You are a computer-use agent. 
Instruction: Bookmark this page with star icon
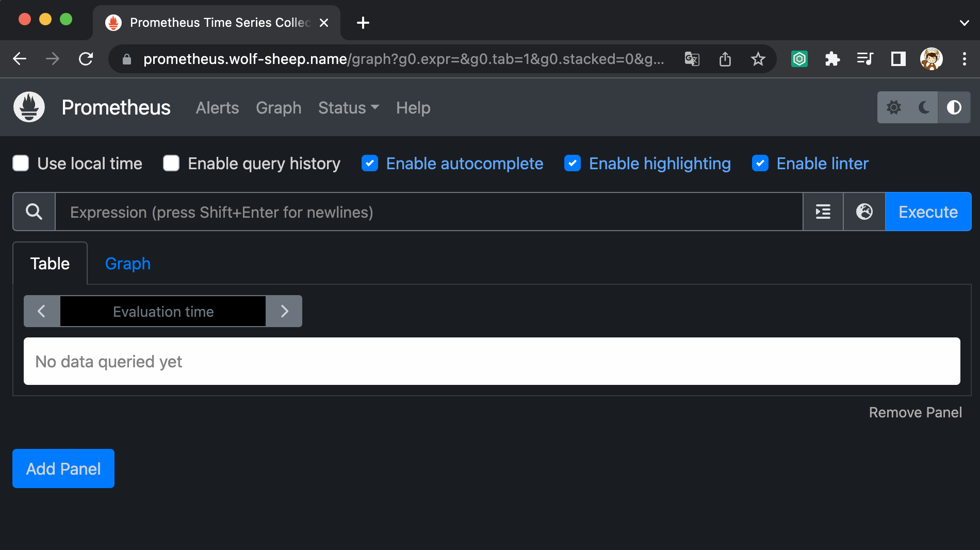coord(758,59)
